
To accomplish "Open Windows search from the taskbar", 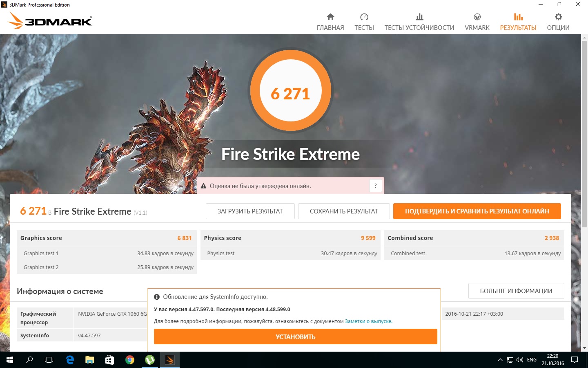I will pyautogui.click(x=29, y=360).
